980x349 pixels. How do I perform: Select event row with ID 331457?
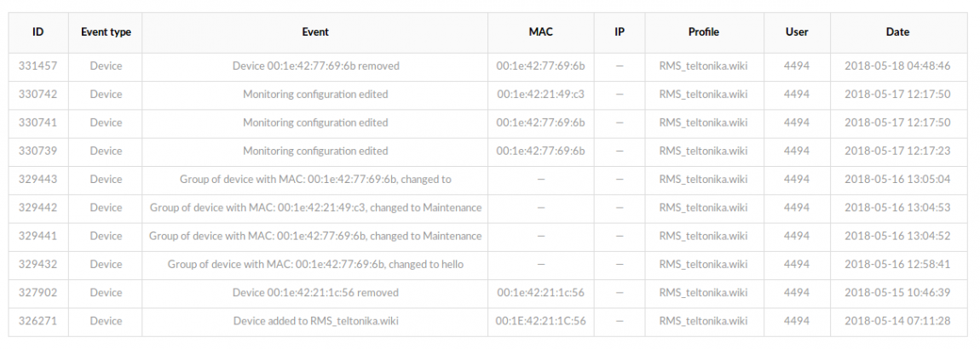[38, 66]
